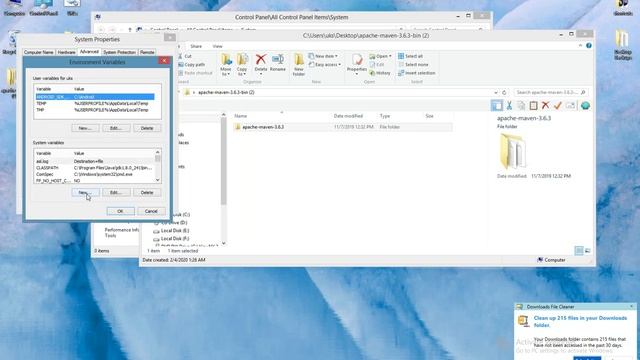Open the Share ribbon tab
Image resolution: width=640 pixels, height=360 pixels.
point(196,46)
